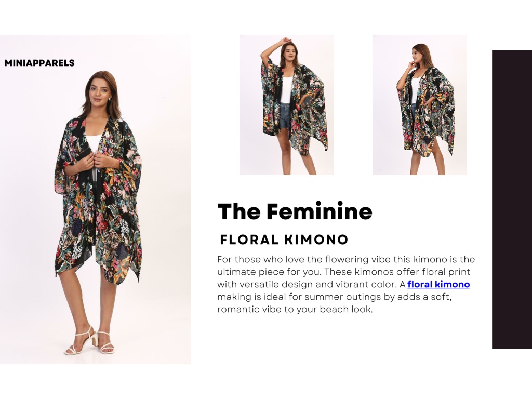The width and height of the screenshot is (532, 399).
Task: Click the raised hand in middle photo
Action: [x=285, y=41]
